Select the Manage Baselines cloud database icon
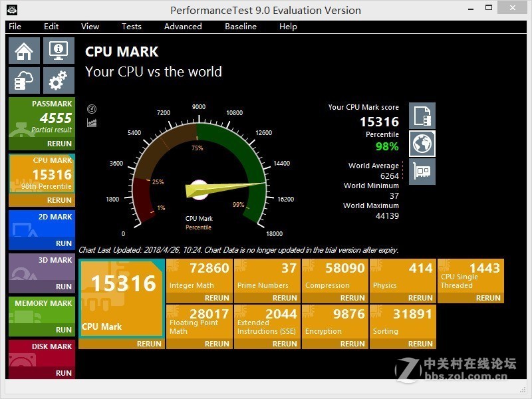The width and height of the screenshot is (532, 399). coord(24,80)
